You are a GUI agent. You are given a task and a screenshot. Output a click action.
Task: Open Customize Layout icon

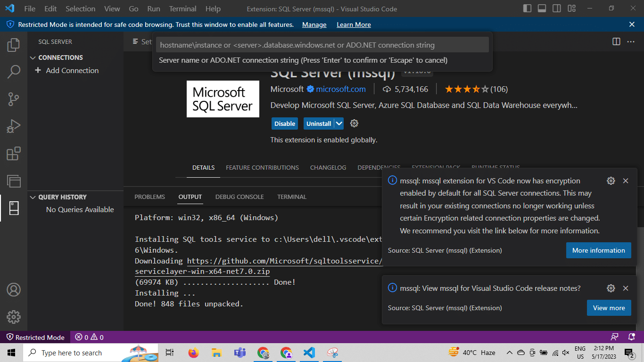click(x=571, y=8)
